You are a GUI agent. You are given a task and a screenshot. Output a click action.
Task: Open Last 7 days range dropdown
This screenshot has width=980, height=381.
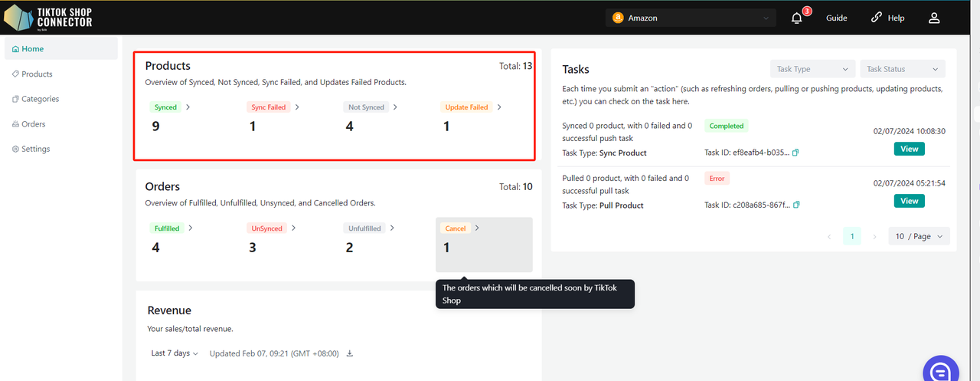pos(175,353)
